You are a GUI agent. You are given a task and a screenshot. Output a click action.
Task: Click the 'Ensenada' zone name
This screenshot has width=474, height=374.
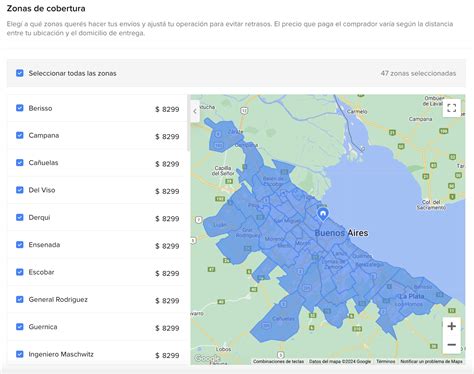pos(44,245)
